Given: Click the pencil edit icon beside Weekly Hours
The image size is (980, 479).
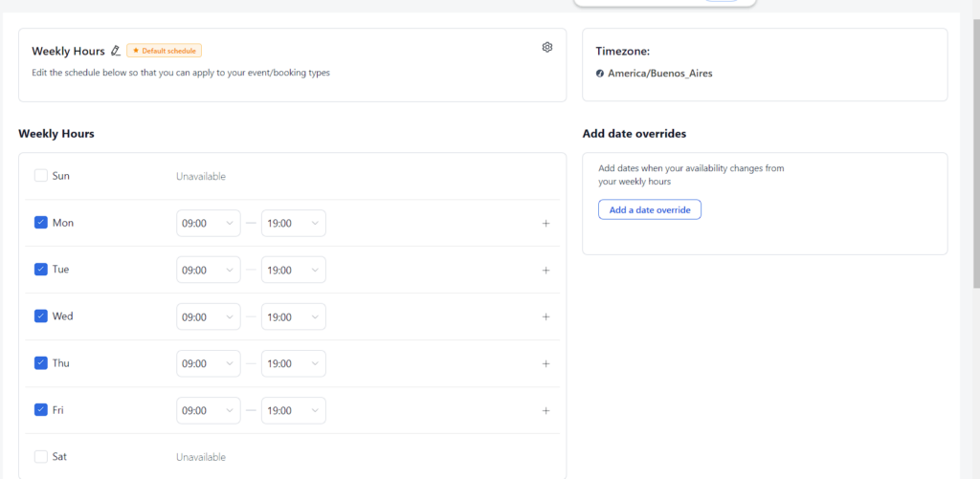Looking at the screenshot, I should point(116,51).
